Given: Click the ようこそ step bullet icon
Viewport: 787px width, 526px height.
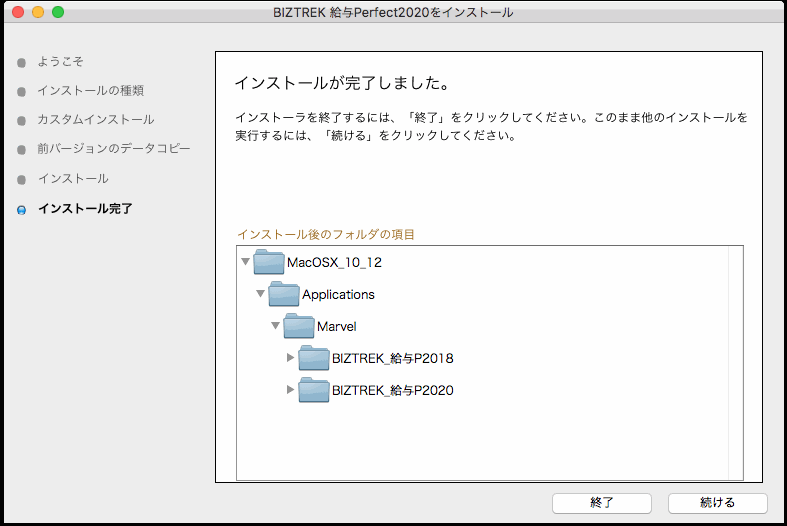Looking at the screenshot, I should point(21,63).
